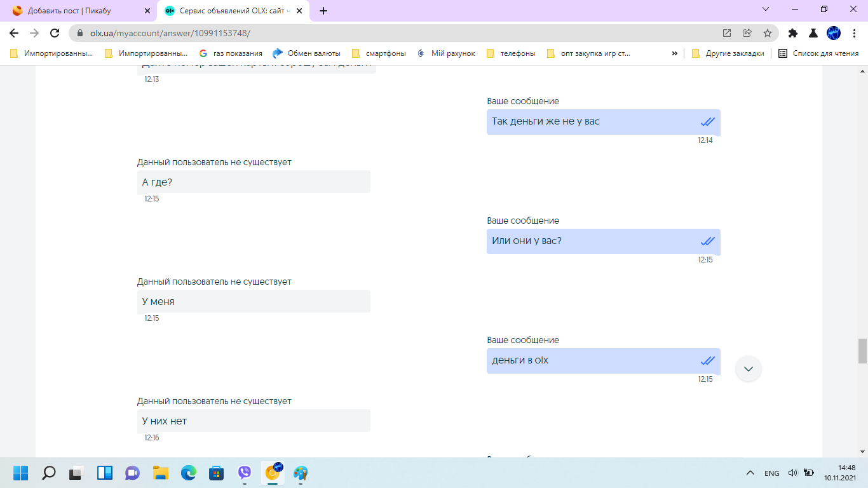868x488 pixels.
Task: Open Список для чтения reading list
Action: click(x=818, y=53)
